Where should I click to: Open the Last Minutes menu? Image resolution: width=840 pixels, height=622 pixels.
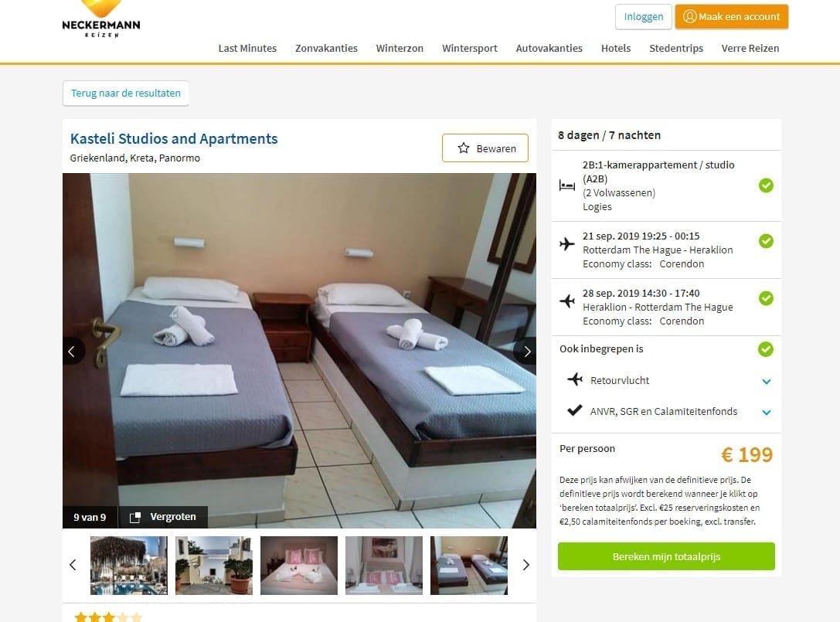pyautogui.click(x=247, y=48)
